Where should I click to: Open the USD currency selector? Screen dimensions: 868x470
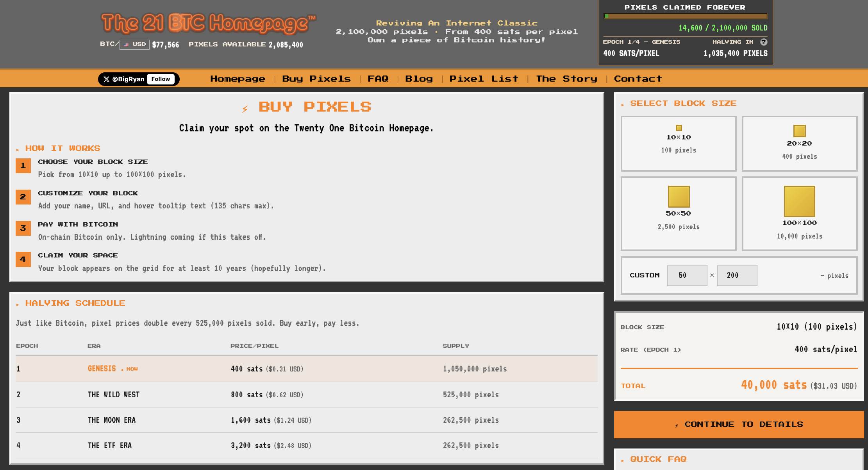click(134, 45)
